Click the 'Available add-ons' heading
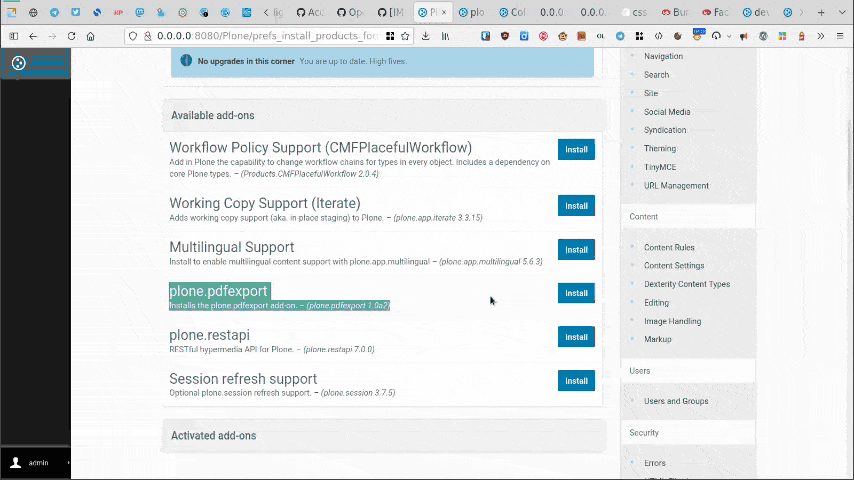 pos(212,116)
